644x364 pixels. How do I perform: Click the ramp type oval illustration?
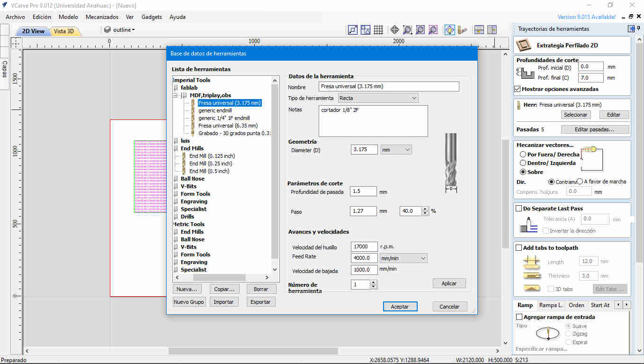pyautogui.click(x=548, y=334)
